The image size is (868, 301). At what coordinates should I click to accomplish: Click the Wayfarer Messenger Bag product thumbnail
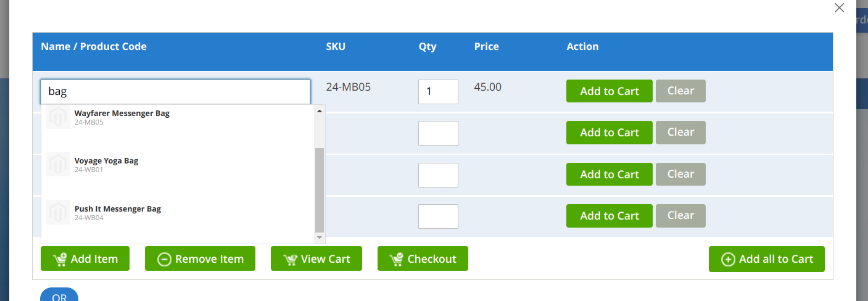58,117
